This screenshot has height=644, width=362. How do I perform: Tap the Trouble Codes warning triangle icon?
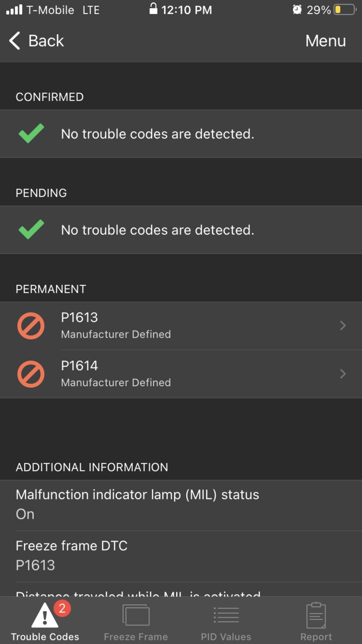click(45, 615)
